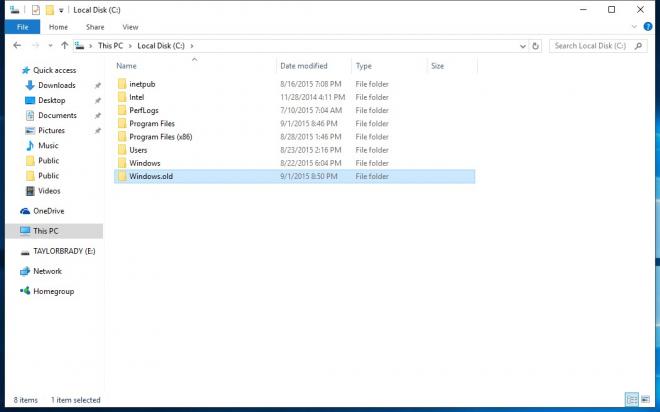Open the address bar history dropdown
Screen dimensions: 660x412
(x=523, y=46)
